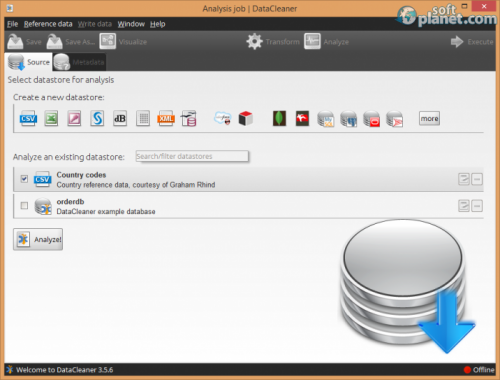This screenshot has height=380, width=500.
Task: Close the DataCleaner window
Action: (484, 6)
